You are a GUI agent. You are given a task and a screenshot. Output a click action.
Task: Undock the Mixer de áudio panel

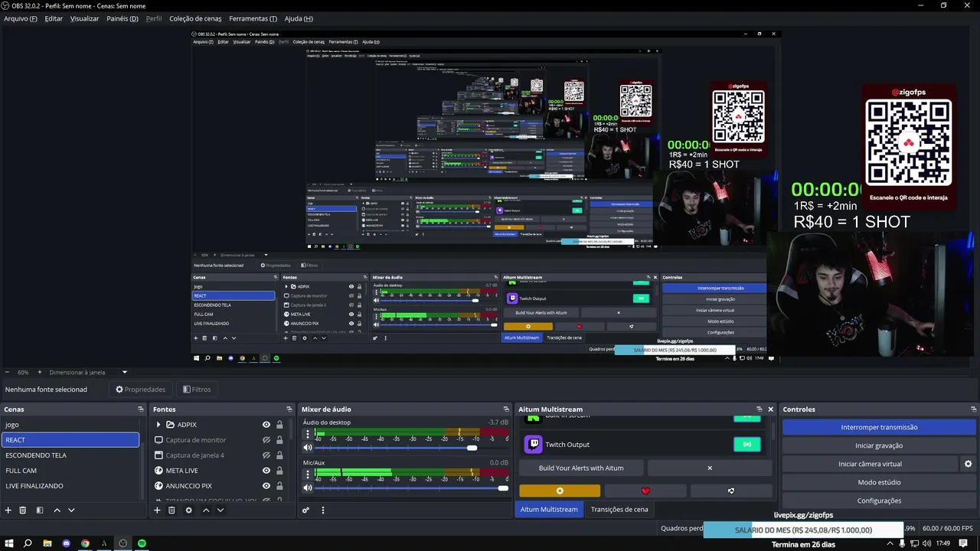(x=506, y=409)
